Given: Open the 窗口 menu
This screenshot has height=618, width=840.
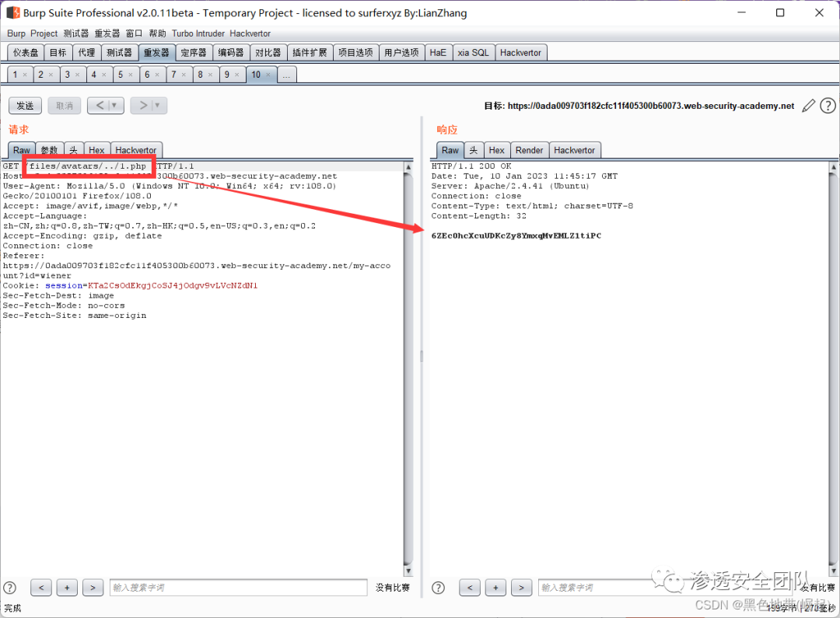Looking at the screenshot, I should (134, 33).
